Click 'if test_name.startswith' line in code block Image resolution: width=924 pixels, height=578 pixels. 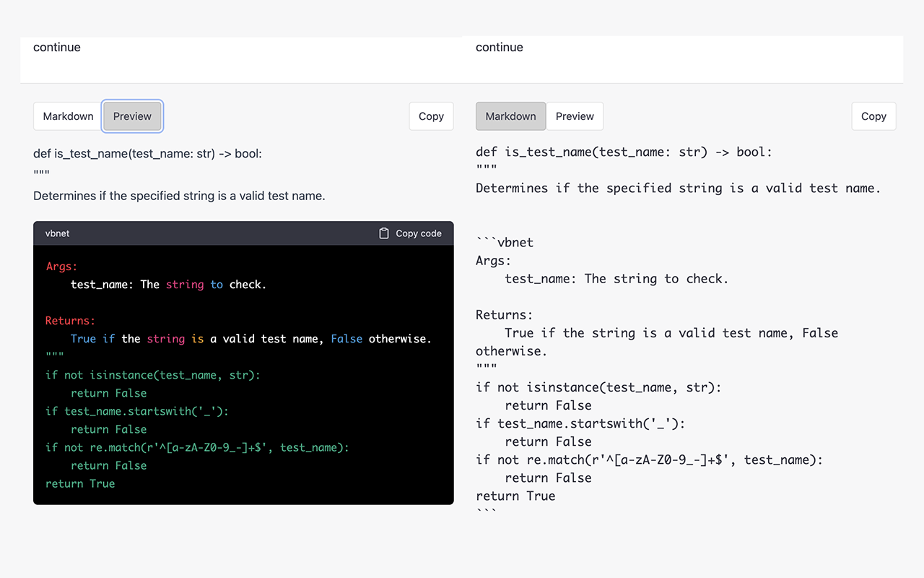pos(137,411)
